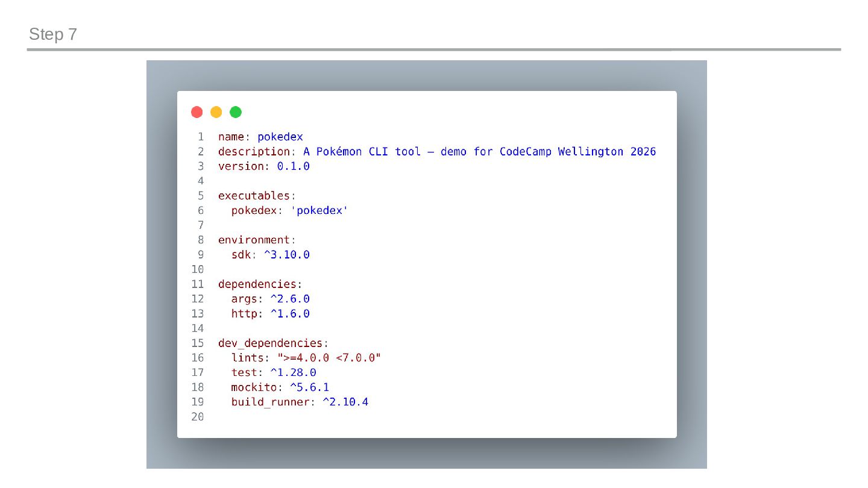Click 'Pokémon' in the description line
868x488 pixels.
tap(339, 151)
